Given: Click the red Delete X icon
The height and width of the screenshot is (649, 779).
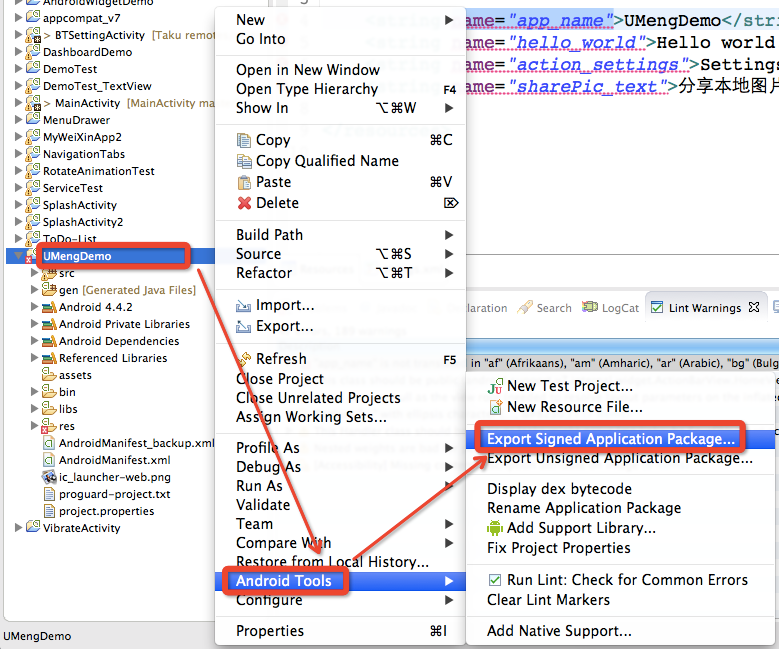Looking at the screenshot, I should pos(244,203).
